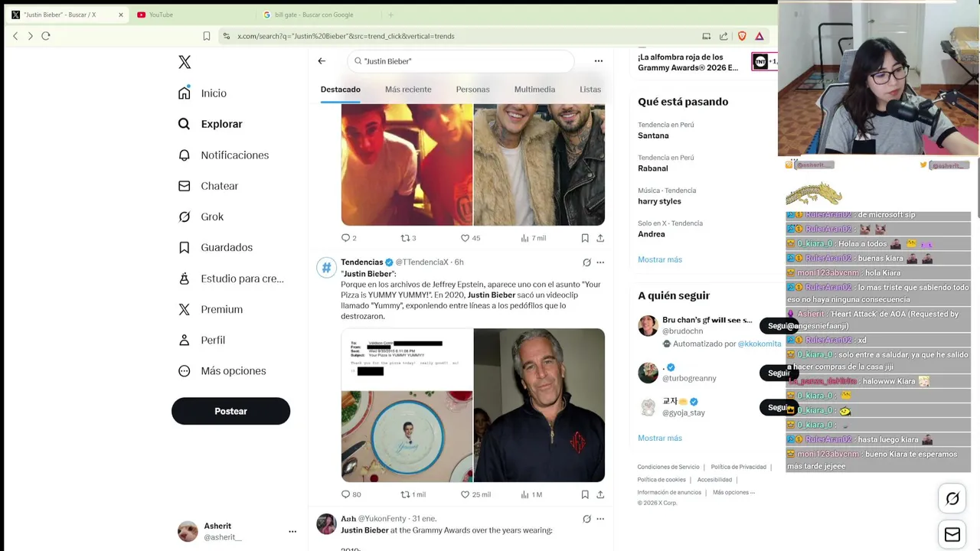Open Más opciones menu

222,371
